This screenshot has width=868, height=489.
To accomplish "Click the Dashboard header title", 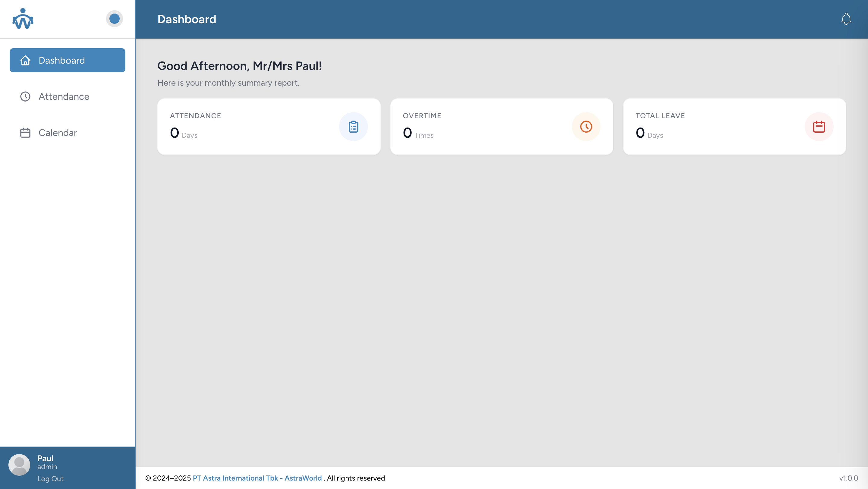I will [187, 19].
